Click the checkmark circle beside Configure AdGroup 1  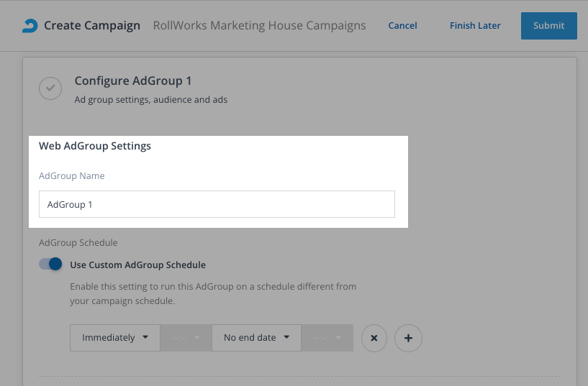click(x=50, y=88)
